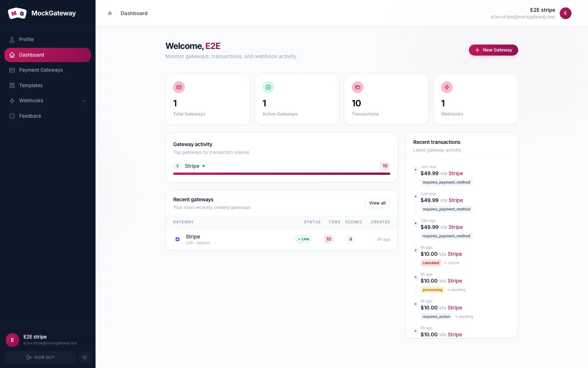
Task: Click the 9h ago created time in table
Action: [384, 239]
